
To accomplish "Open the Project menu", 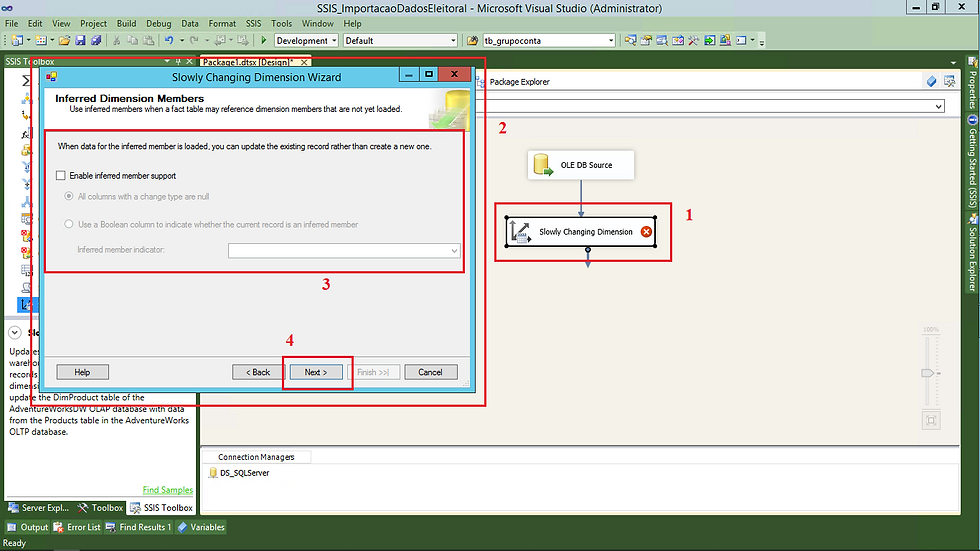I will pos(93,24).
